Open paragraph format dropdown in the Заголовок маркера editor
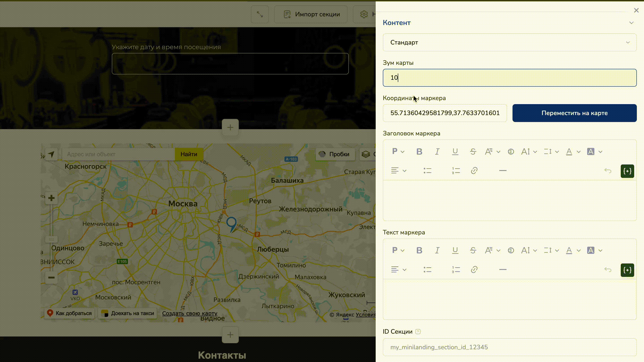The width and height of the screenshot is (644, 362). pos(398,152)
